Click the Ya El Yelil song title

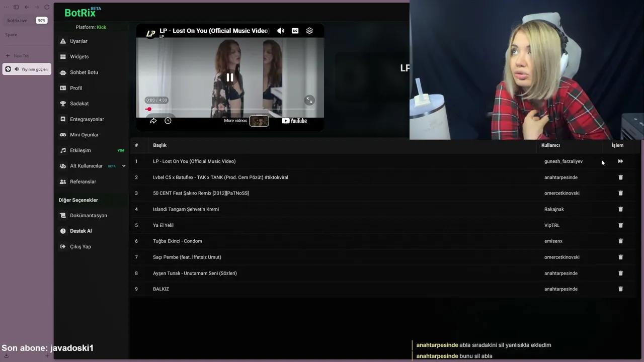[x=163, y=225]
